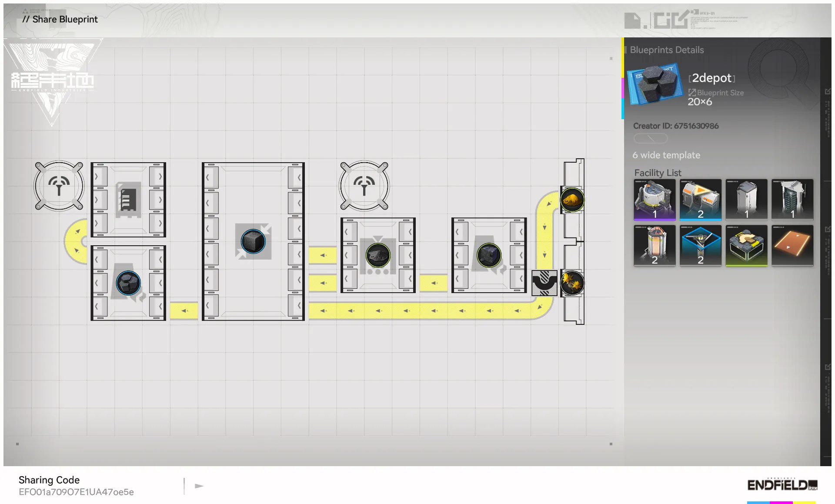The height and width of the screenshot is (504, 835).
Task: Select the gold ore depot output icon
Action: click(572, 200)
